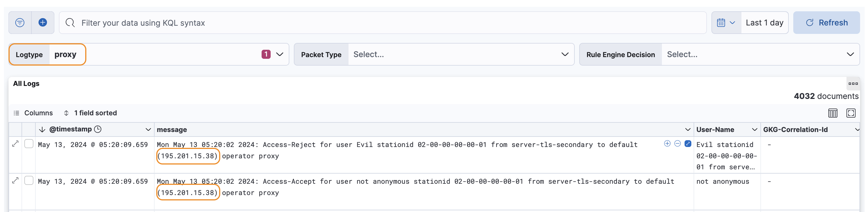The height and width of the screenshot is (212, 868).
Task: Open the 1 field sorted settings
Action: click(90, 113)
